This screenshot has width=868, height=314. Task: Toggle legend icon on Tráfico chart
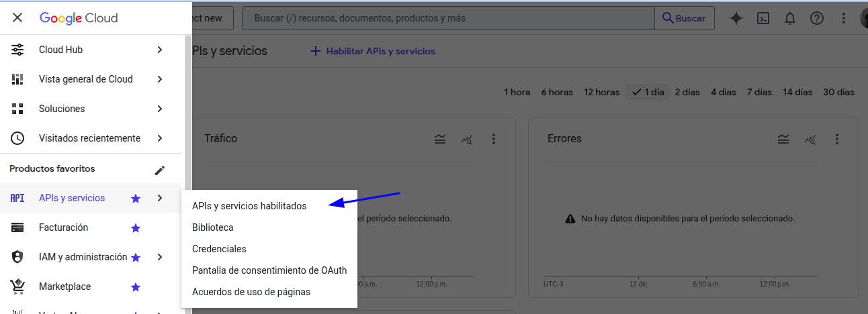(440, 139)
